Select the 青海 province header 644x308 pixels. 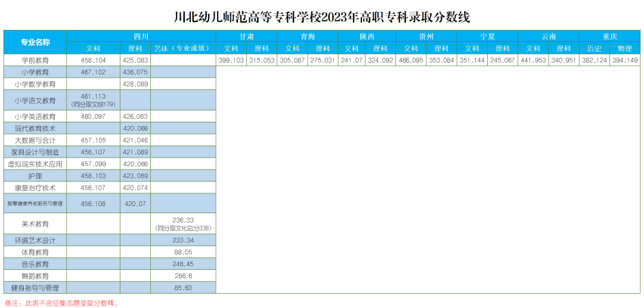308,36
